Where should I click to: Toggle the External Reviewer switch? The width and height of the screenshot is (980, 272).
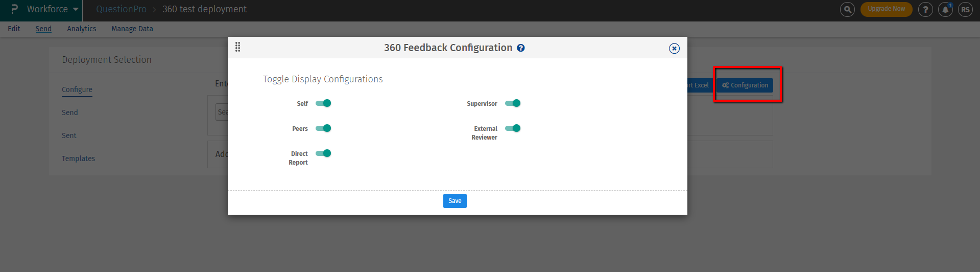coord(513,128)
